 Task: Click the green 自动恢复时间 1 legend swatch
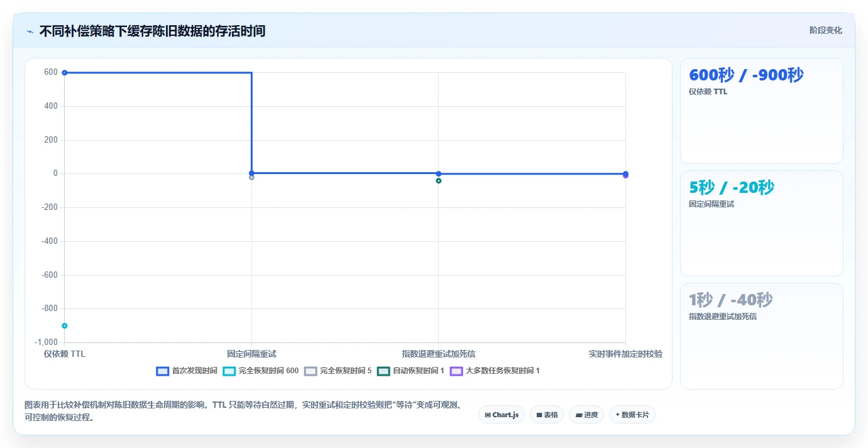tap(383, 371)
